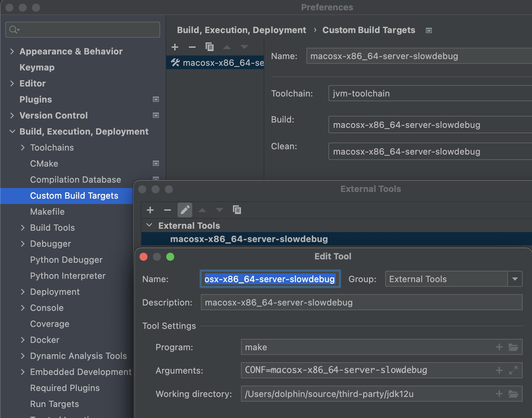Copy the selected build target
Viewport: 532px width, 418px height.
coord(210,47)
